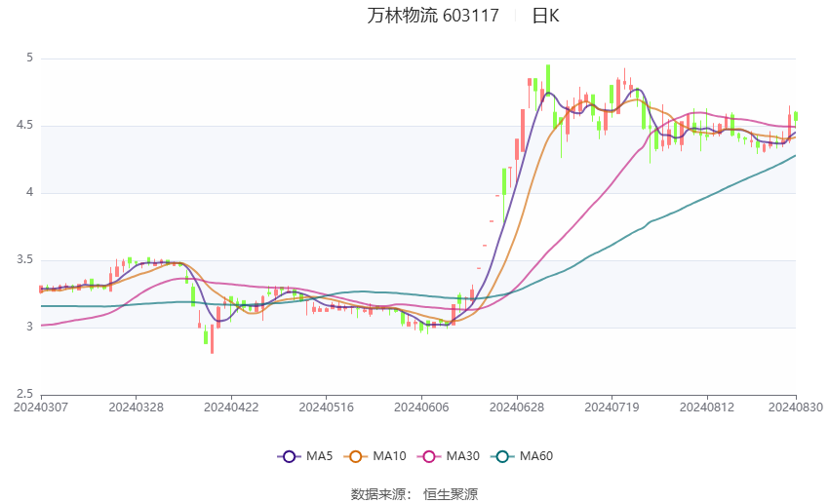Click the data source 恒生聚源 text
This screenshot has height=504, width=829.
(x=451, y=494)
